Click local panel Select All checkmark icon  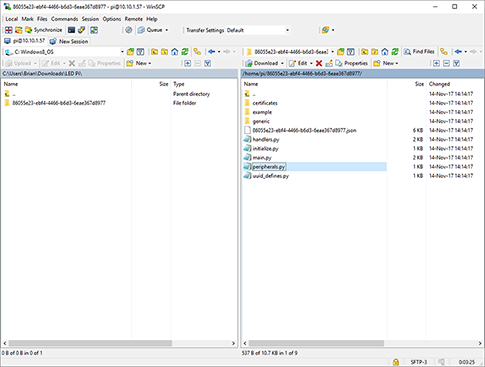click(x=207, y=63)
